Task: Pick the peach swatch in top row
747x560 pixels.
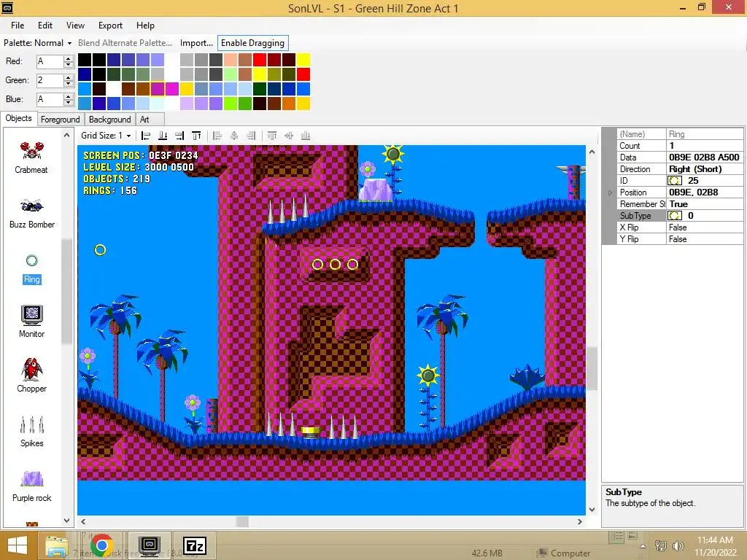Action: point(231,60)
